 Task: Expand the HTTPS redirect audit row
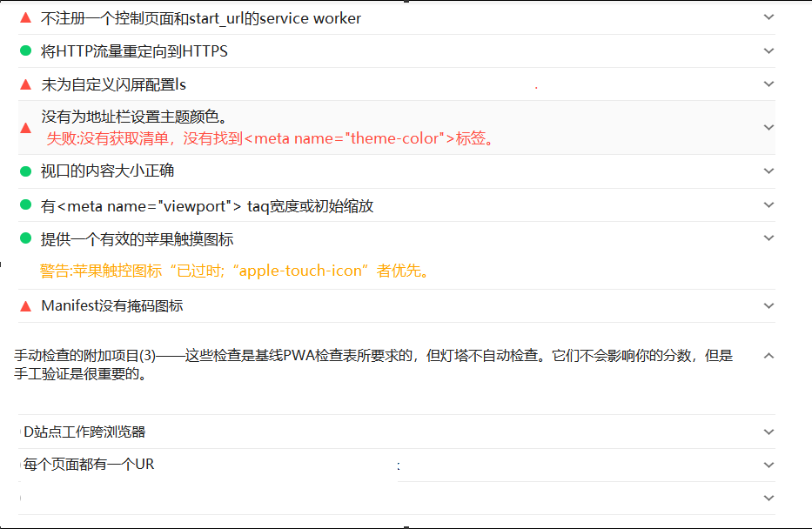pyautogui.click(x=768, y=50)
